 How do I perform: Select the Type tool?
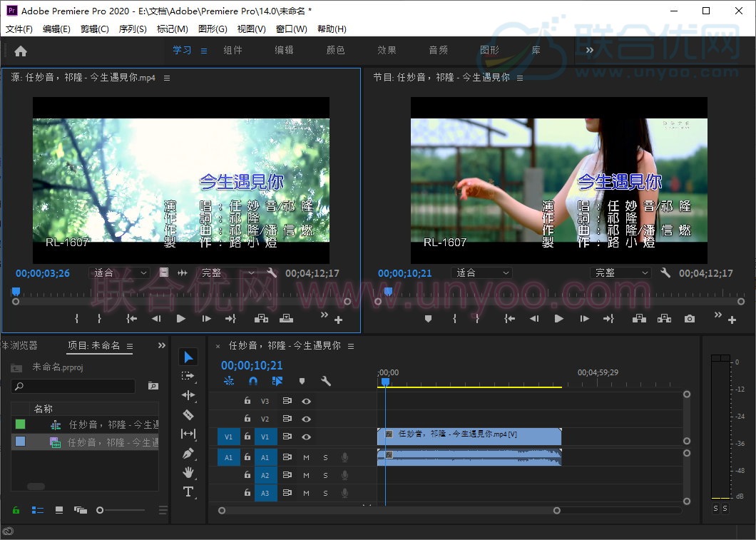click(188, 491)
